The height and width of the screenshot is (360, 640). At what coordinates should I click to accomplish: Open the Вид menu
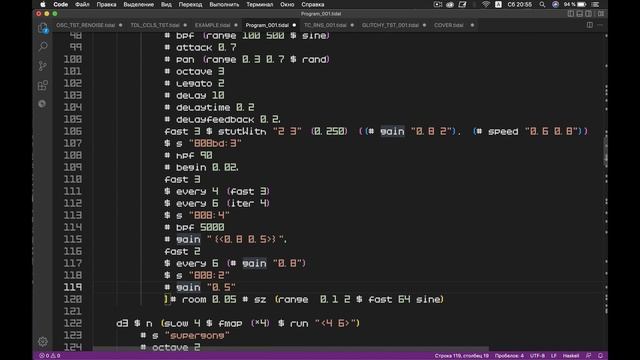(x=166, y=4)
